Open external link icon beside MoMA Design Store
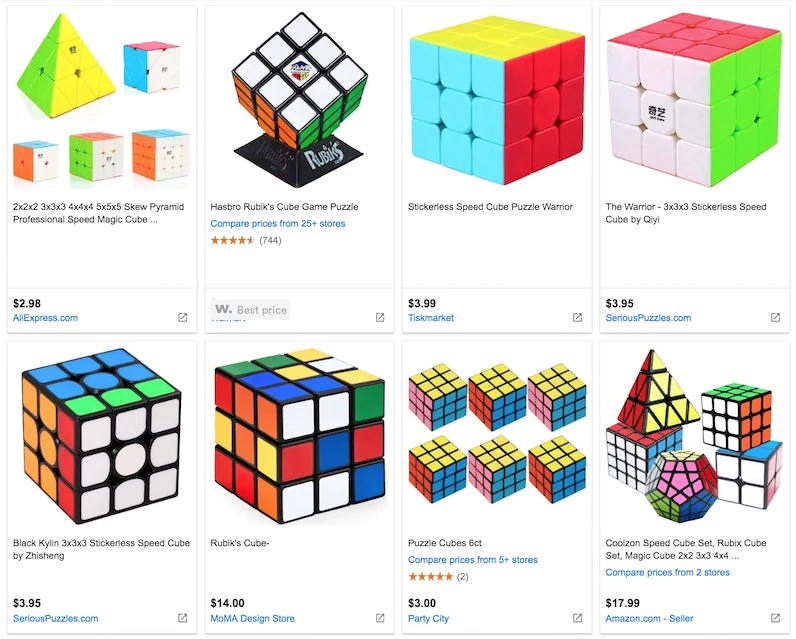796x639 pixels. coord(380,618)
